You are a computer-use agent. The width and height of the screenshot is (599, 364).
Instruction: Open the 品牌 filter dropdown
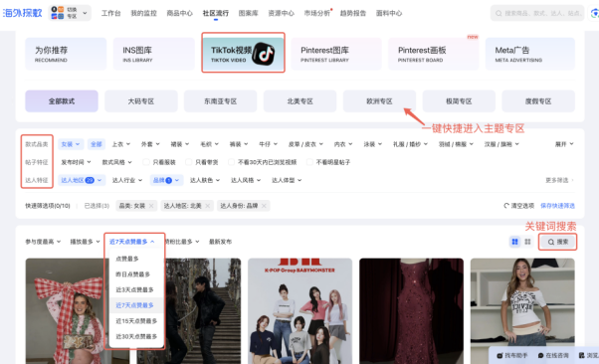click(166, 180)
